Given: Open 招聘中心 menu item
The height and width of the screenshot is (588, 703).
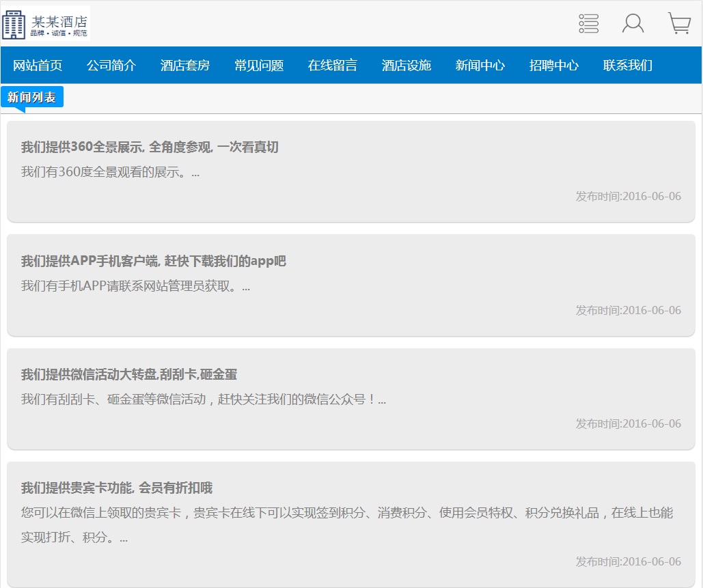Looking at the screenshot, I should click(x=553, y=66).
